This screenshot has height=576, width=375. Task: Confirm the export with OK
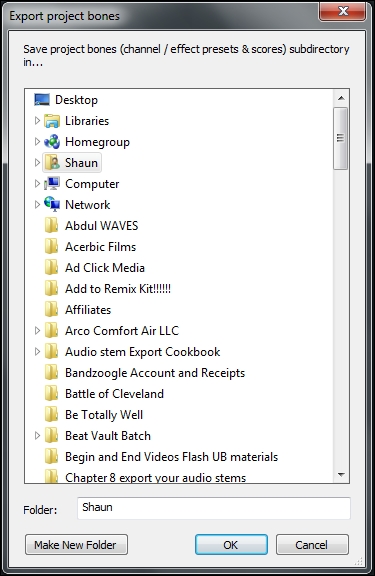(x=231, y=544)
